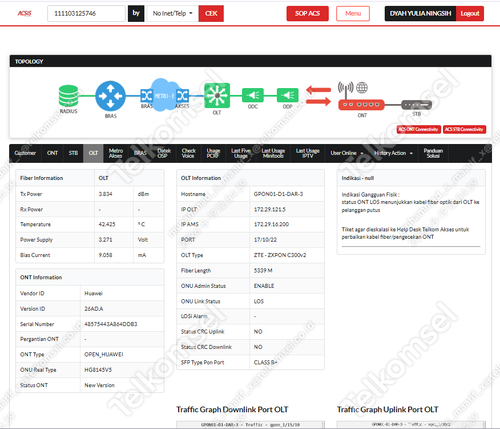500x429 pixels.
Task: Select the active OLT tab
Action: (93, 153)
